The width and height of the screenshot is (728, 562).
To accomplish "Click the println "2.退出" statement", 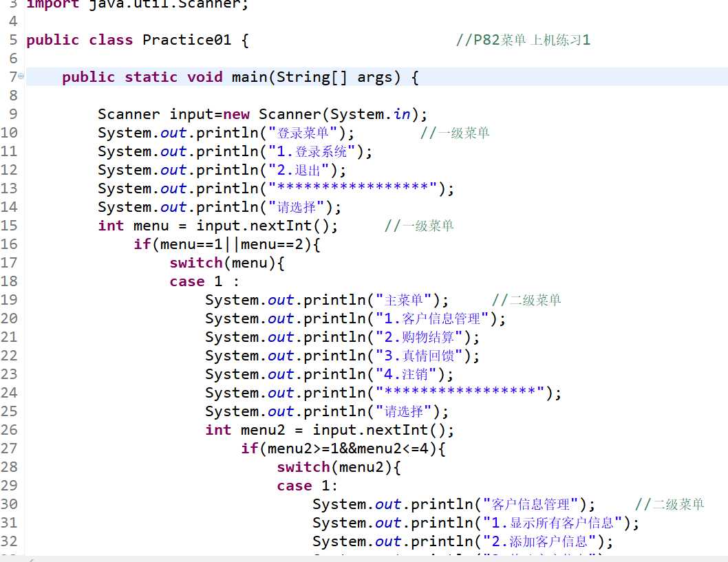I will tap(222, 170).
